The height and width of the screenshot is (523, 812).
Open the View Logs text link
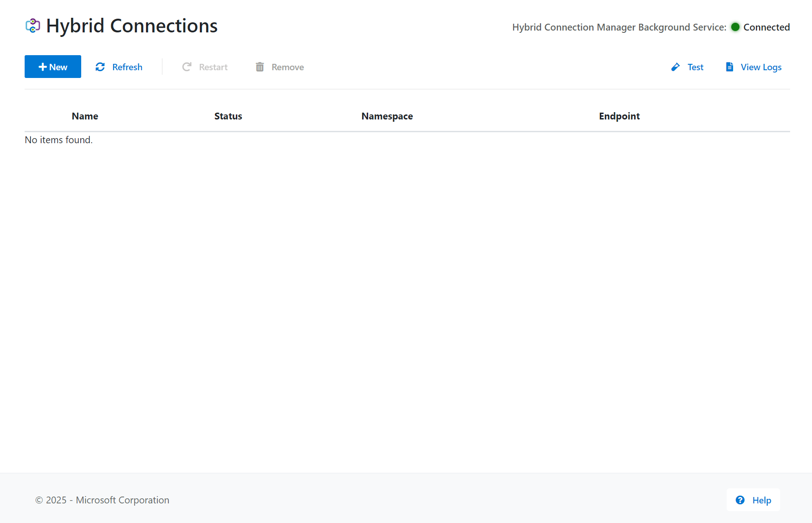point(761,67)
